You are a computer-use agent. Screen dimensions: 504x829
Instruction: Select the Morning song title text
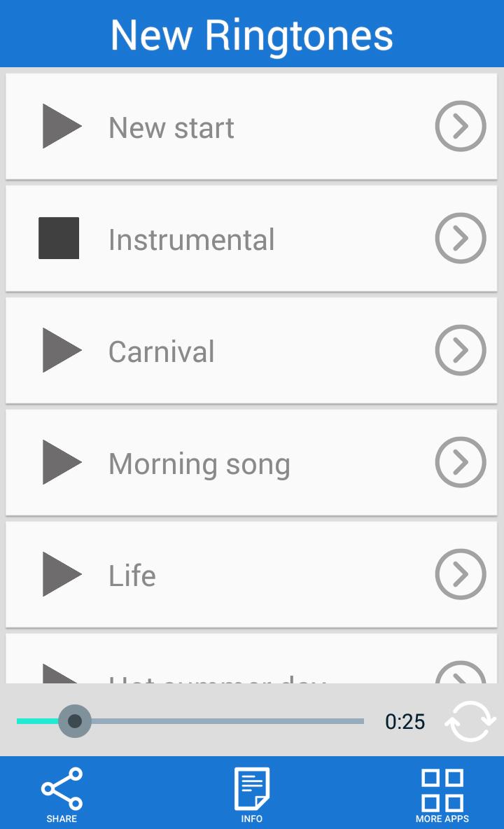pos(199,464)
